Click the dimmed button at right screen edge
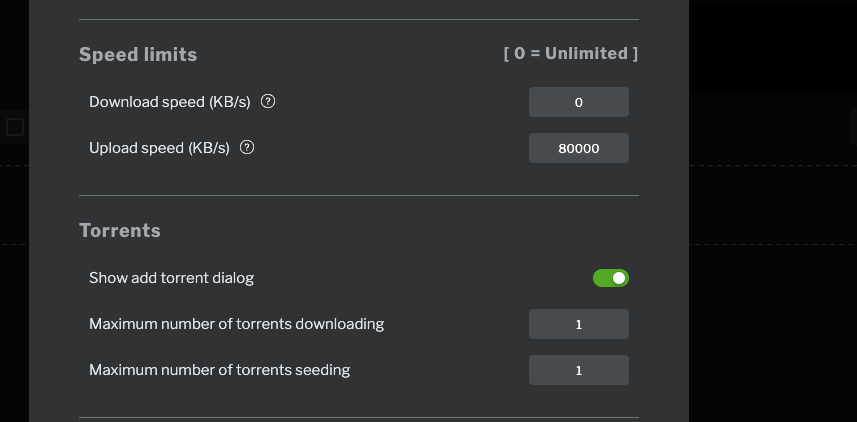This screenshot has width=857, height=422. (854, 126)
